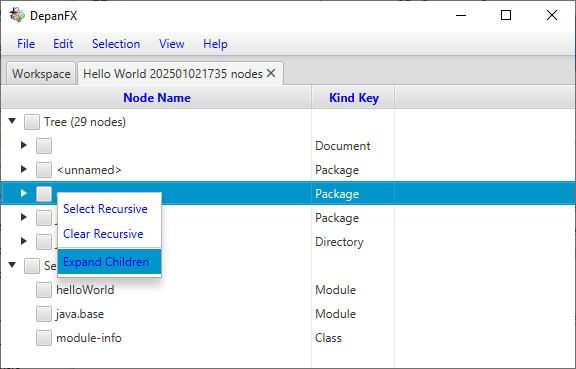Check the <unnamed> package checkbox
Screen dimensions: 576x369
pyautogui.click(x=44, y=170)
